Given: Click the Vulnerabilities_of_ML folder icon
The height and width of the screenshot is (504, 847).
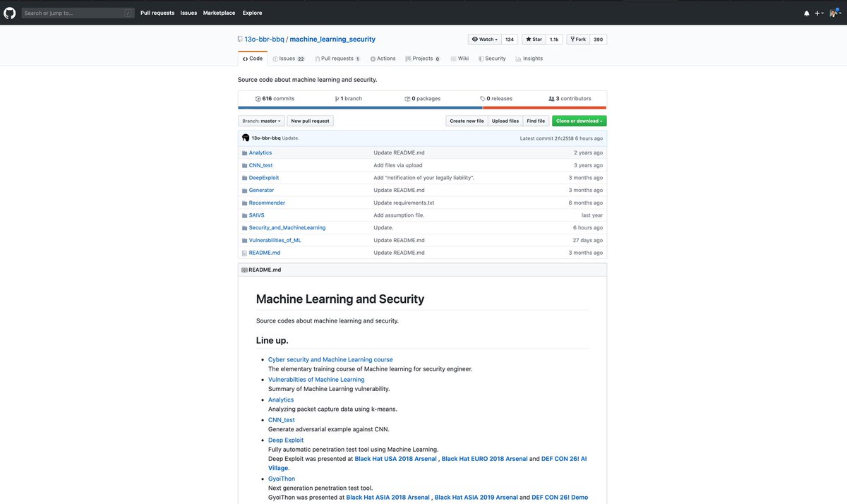Looking at the screenshot, I should (x=244, y=240).
